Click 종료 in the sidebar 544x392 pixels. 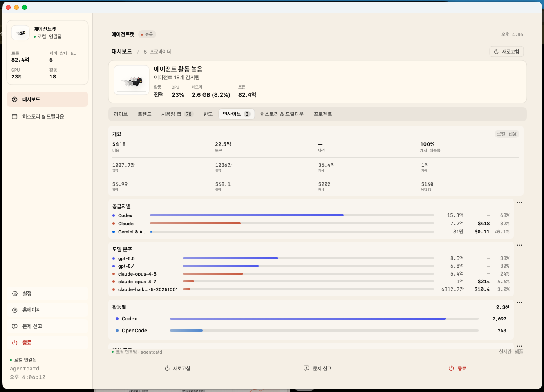47,343
